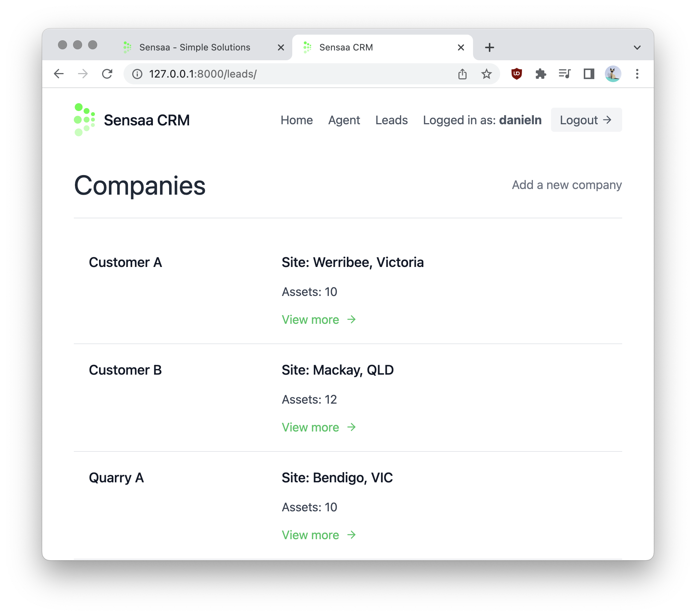Click Assets: 10 under Customer A

[310, 292]
